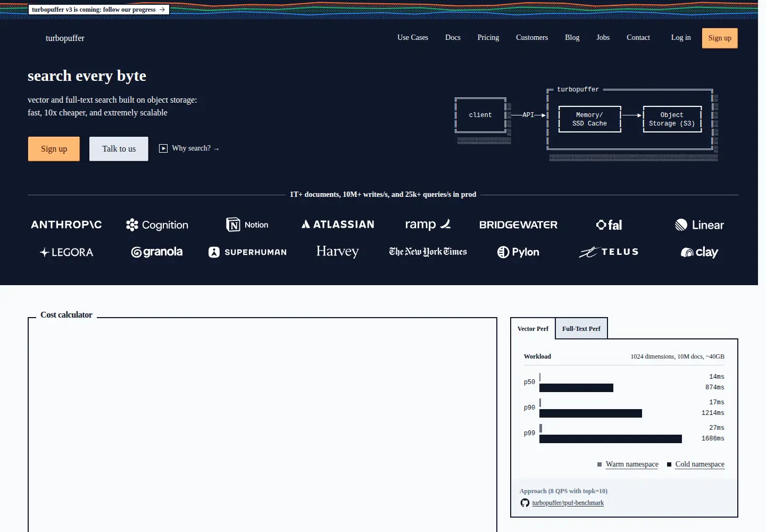766x532 pixels.
Task: Click the Cold namespace legend label
Action: 700,464
